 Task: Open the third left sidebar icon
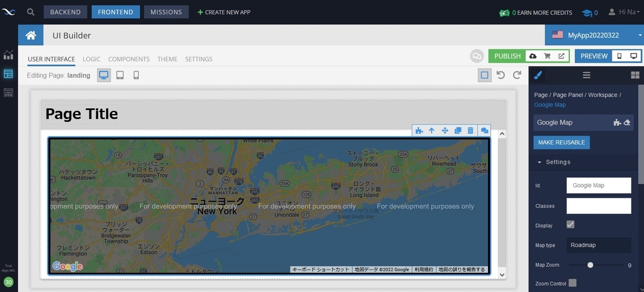tap(8, 93)
